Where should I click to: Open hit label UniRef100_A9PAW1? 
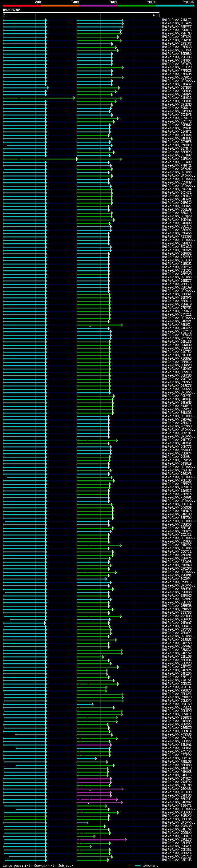pyautogui.click(x=177, y=101)
